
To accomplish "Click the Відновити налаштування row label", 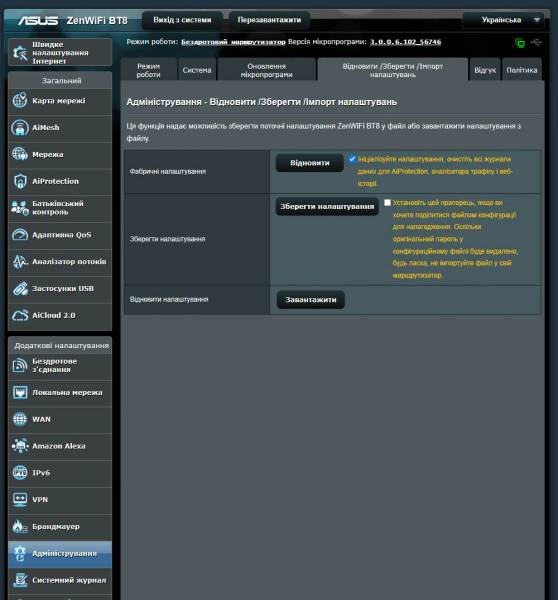I will [x=169, y=299].
